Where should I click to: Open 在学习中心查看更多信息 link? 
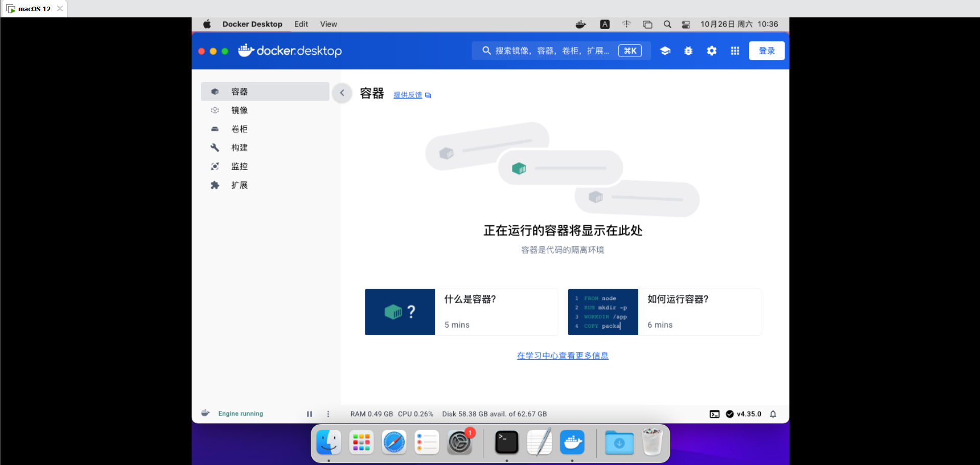click(563, 356)
